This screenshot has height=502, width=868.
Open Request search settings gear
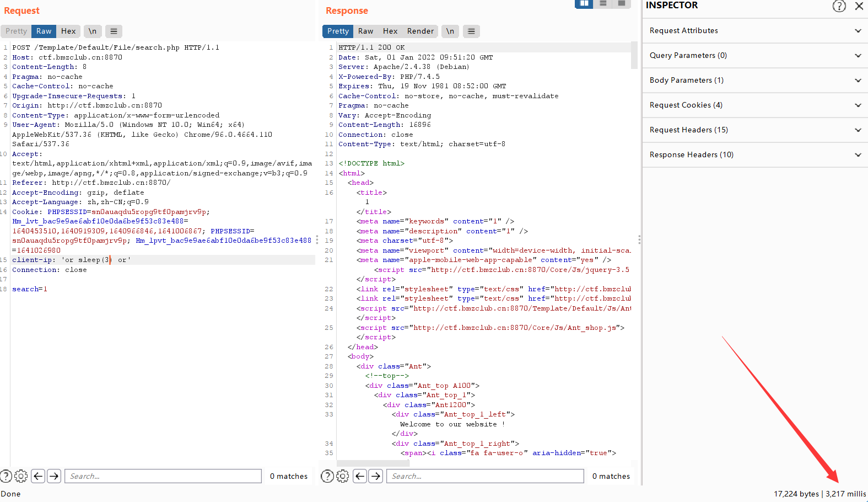click(x=21, y=476)
